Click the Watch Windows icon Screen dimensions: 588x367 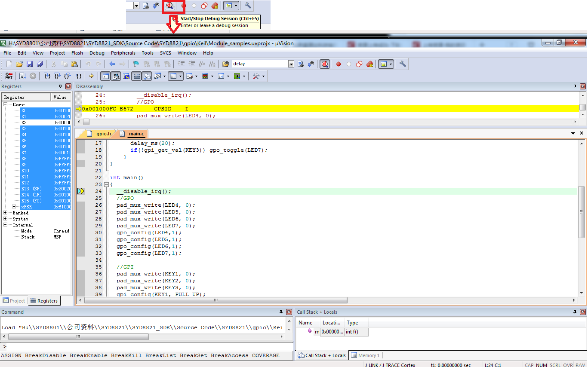pyautogui.click(x=157, y=76)
